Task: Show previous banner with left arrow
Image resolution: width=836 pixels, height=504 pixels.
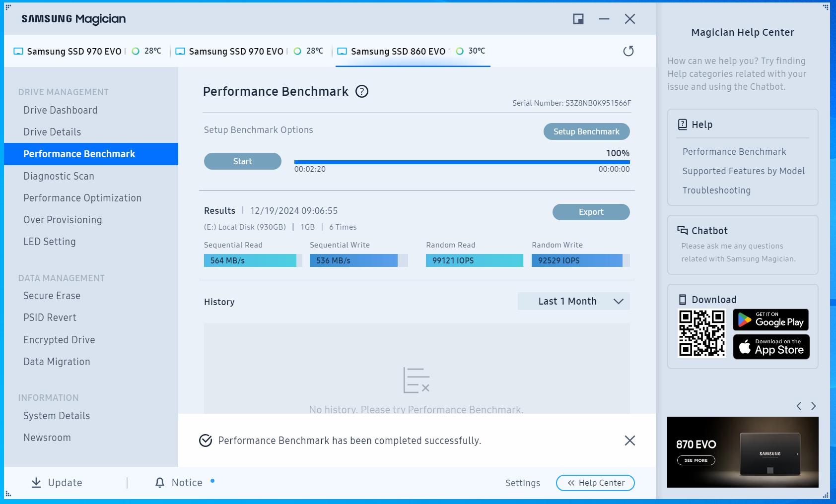Action: 799,406
